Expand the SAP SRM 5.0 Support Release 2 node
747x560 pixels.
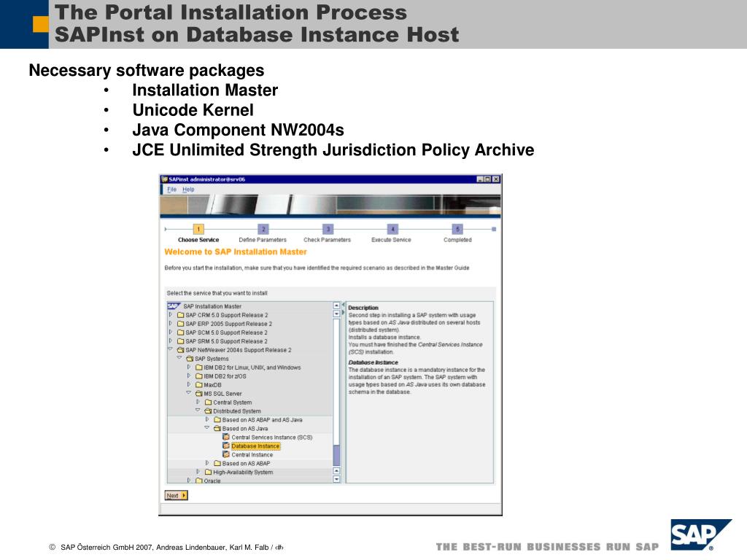coord(171,341)
